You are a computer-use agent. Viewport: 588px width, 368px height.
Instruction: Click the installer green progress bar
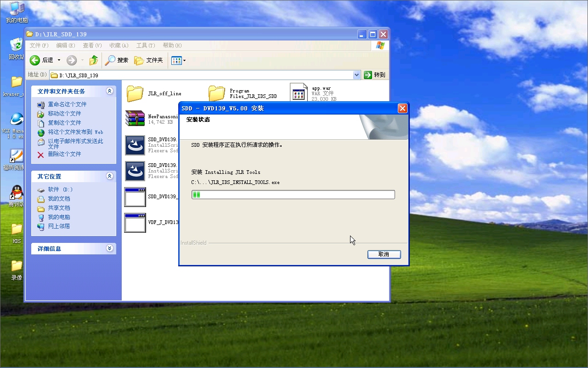pyautogui.click(x=293, y=195)
